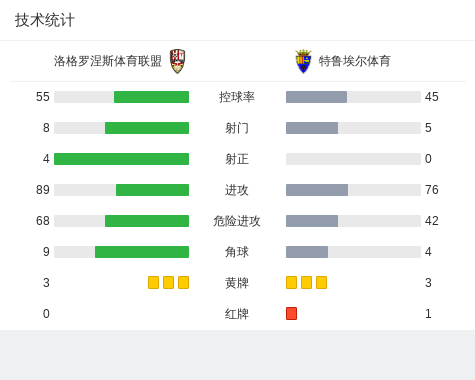Click the full green 射正 bar
The image size is (475, 380).
[x=121, y=159]
